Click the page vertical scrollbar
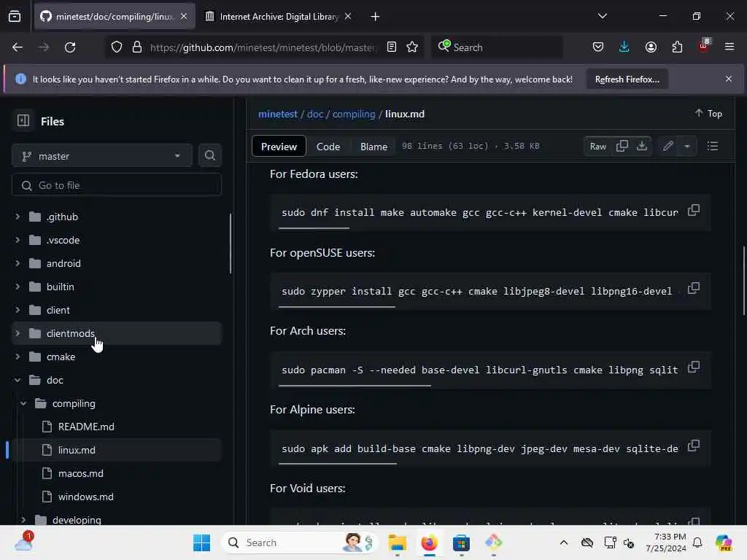 tap(743, 281)
